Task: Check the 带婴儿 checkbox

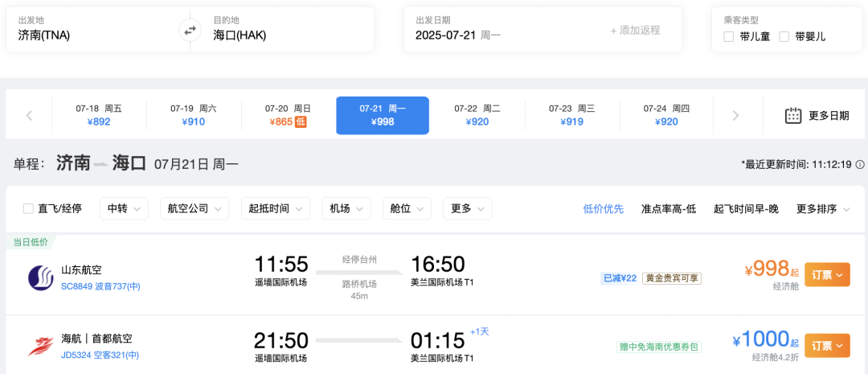Action: (784, 37)
